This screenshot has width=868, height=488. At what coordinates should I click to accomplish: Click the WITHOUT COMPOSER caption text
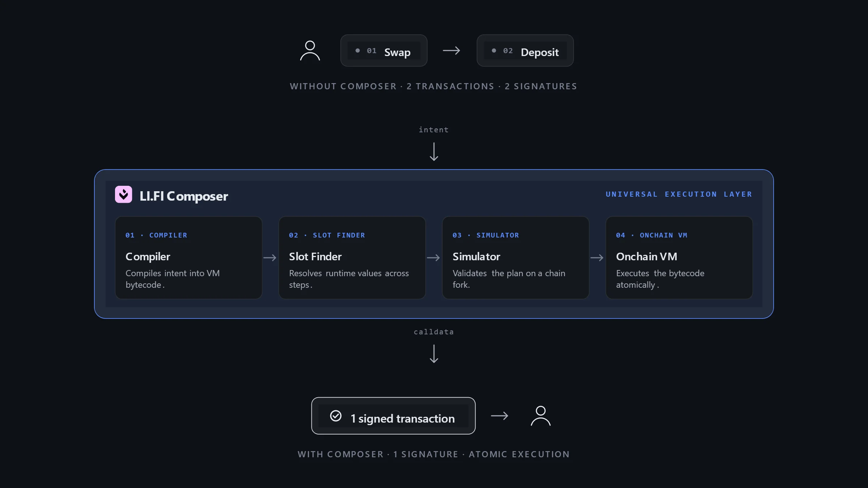(433, 86)
